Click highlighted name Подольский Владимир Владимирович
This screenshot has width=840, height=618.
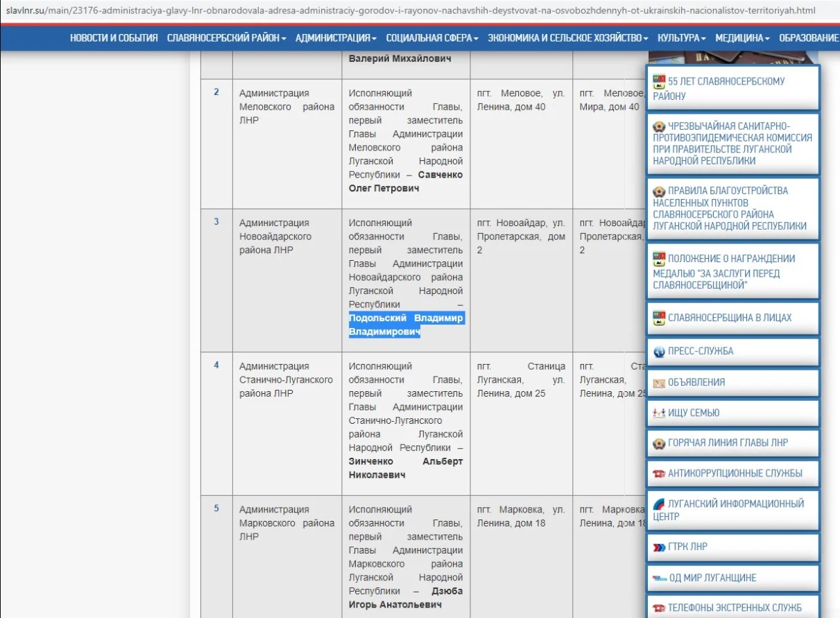(x=406, y=325)
